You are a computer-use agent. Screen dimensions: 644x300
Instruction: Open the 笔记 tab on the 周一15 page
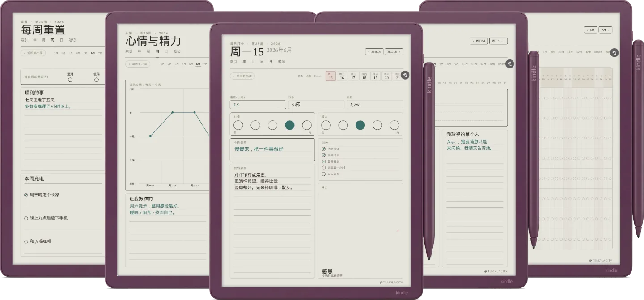[281, 62]
